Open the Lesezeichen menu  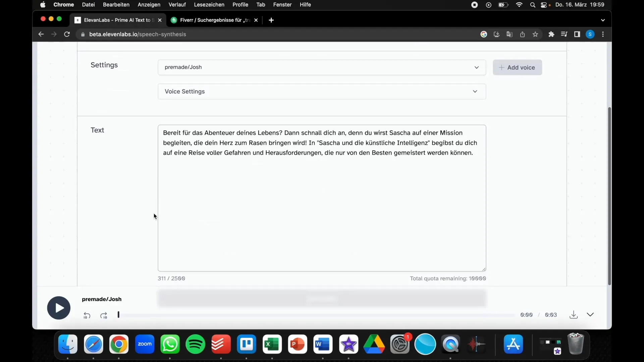[209, 5]
